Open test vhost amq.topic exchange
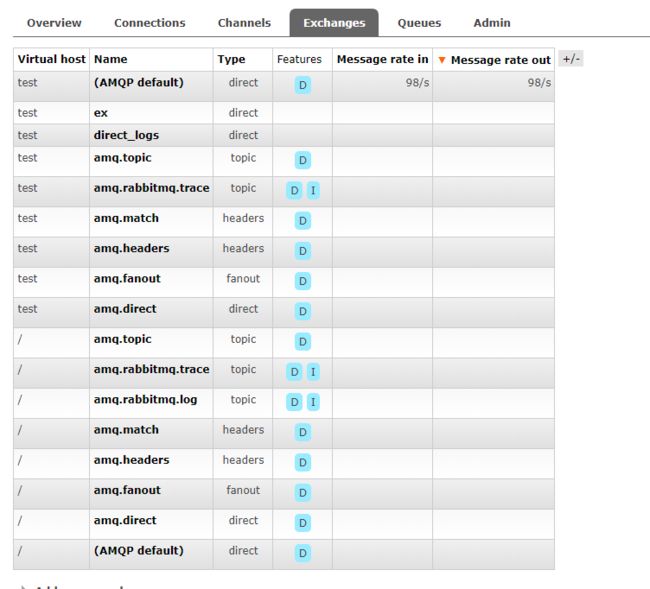 (x=123, y=158)
